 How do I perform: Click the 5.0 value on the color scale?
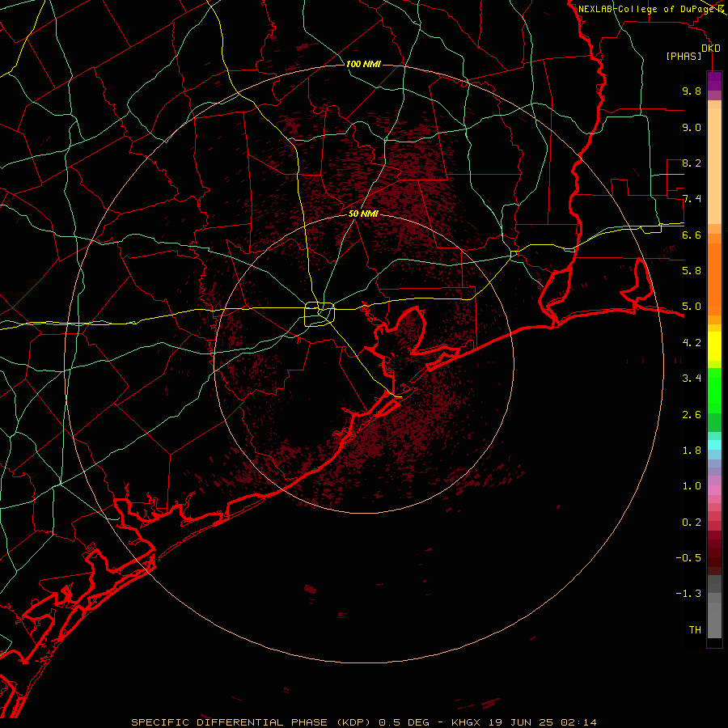692,307
